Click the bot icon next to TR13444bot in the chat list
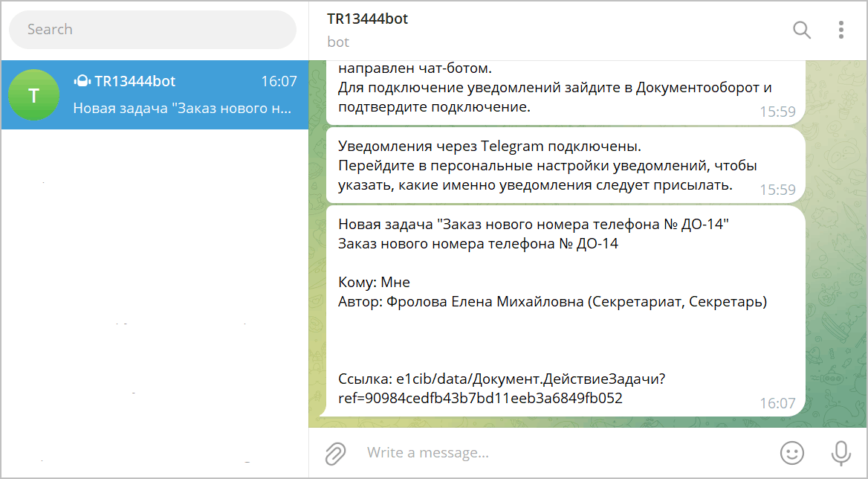The height and width of the screenshot is (479, 868). [x=82, y=81]
